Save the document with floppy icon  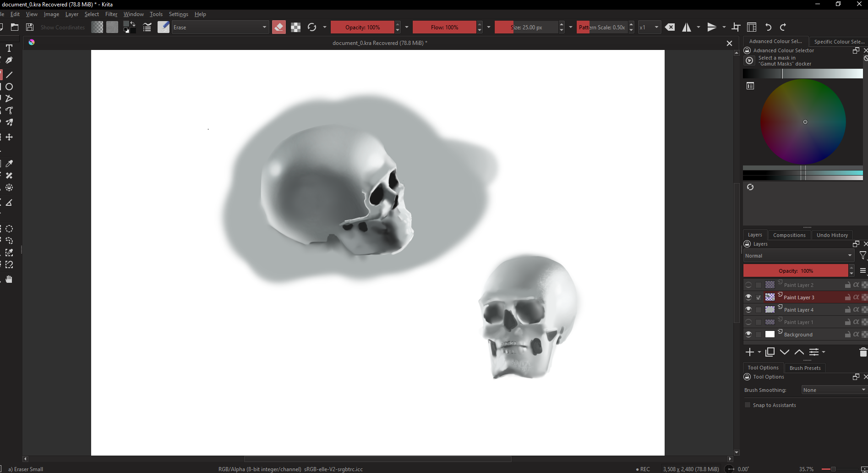pyautogui.click(x=30, y=27)
